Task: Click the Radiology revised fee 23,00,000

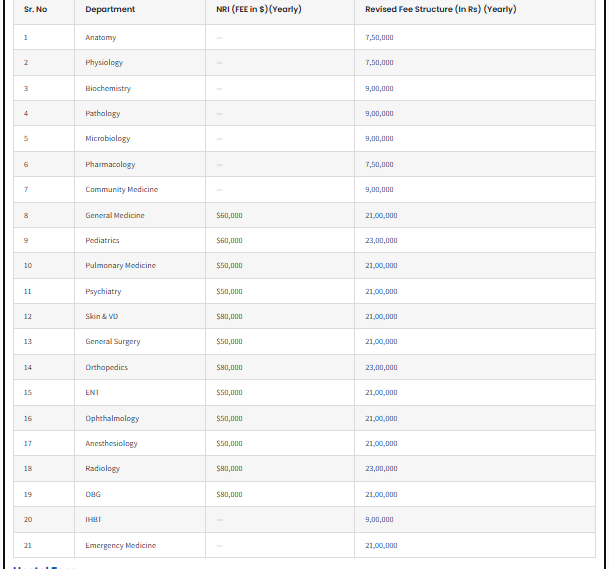Action: coord(382,468)
